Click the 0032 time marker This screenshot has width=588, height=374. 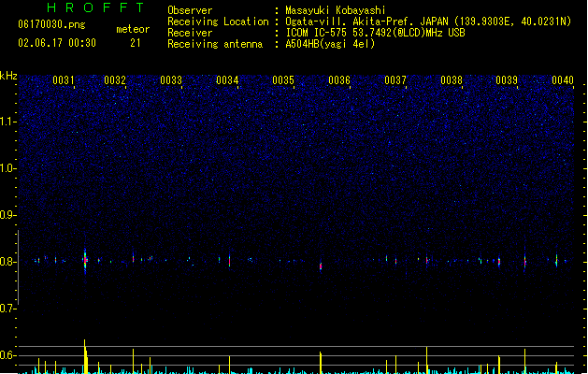[115, 80]
